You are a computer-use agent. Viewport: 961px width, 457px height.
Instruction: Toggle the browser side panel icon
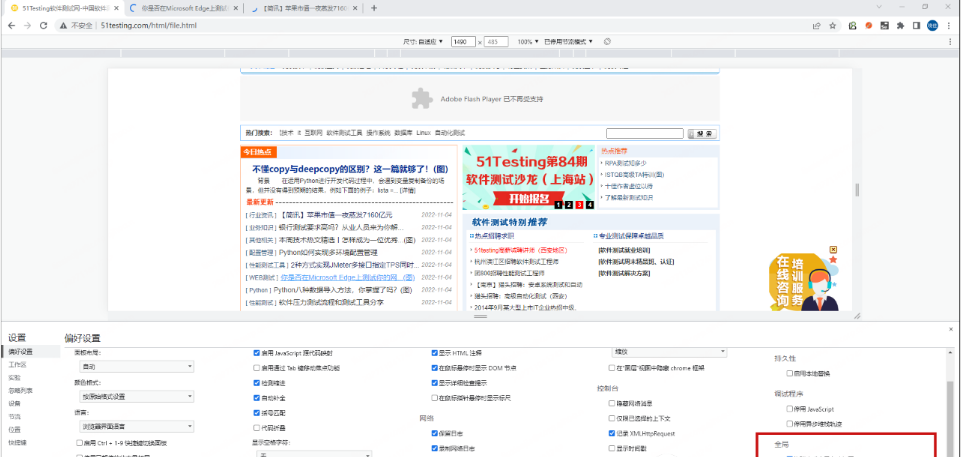916,26
